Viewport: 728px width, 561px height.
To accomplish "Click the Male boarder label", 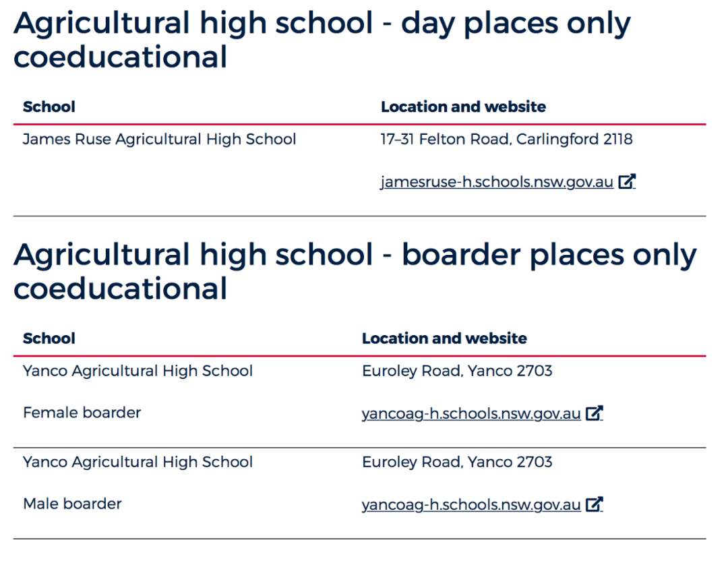I will (72, 504).
